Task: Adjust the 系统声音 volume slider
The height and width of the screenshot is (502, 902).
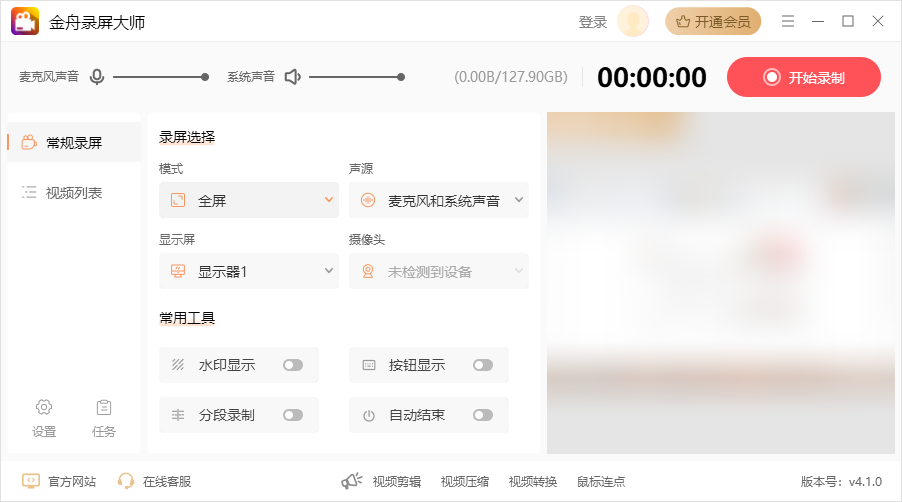Action: tap(357, 76)
